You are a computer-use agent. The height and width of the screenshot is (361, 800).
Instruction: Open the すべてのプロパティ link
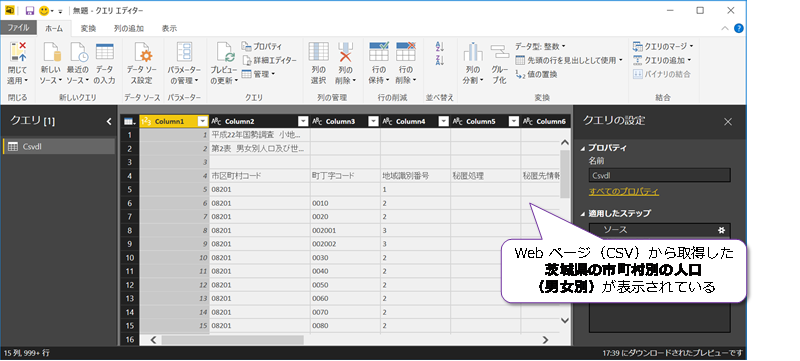(623, 192)
